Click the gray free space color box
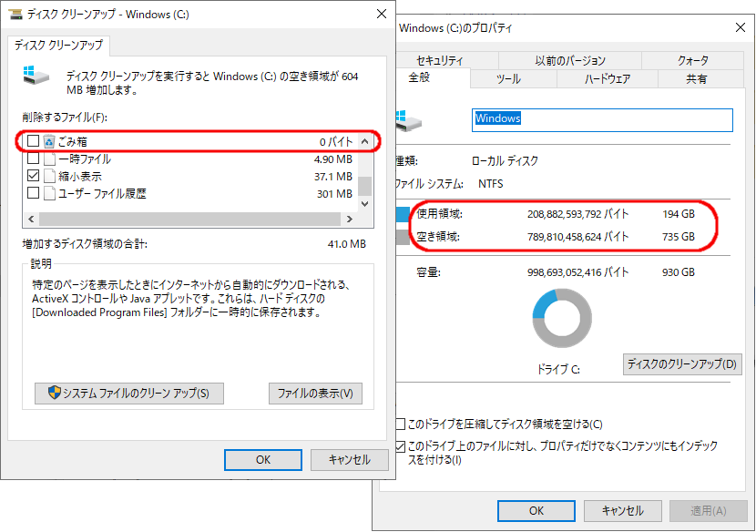756x532 pixels. pos(403,237)
